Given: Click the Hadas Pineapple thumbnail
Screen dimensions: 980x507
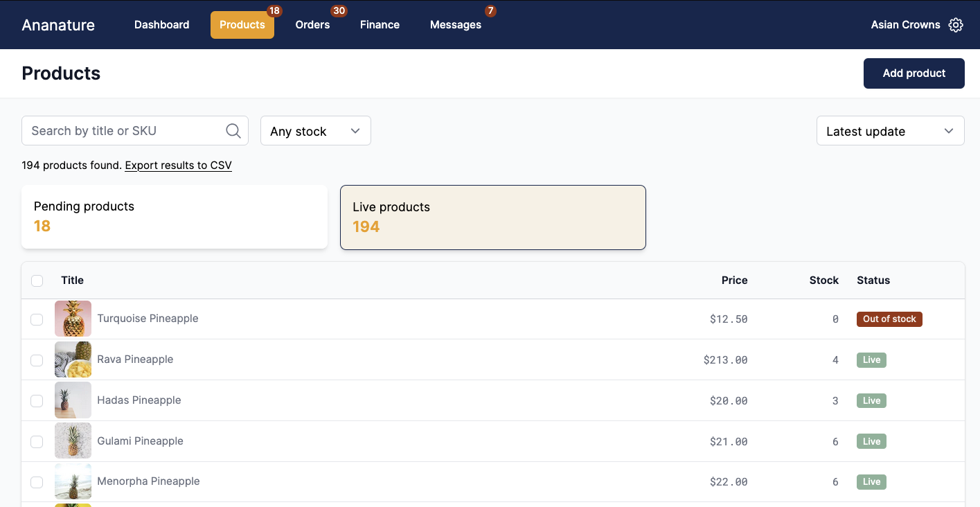Looking at the screenshot, I should [x=73, y=400].
